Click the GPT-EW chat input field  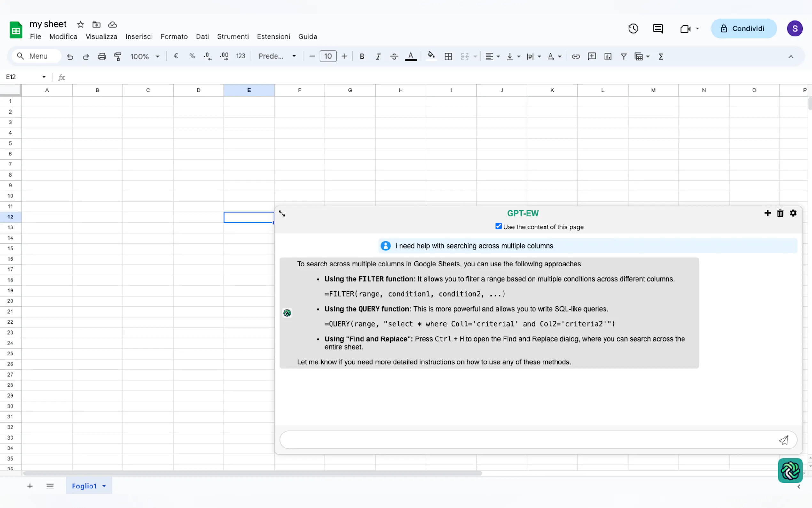pos(527,440)
